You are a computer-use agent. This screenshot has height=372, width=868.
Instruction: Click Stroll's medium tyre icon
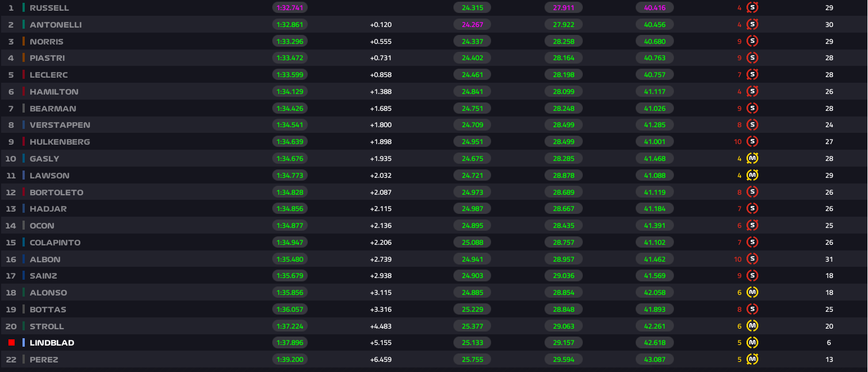pos(752,326)
